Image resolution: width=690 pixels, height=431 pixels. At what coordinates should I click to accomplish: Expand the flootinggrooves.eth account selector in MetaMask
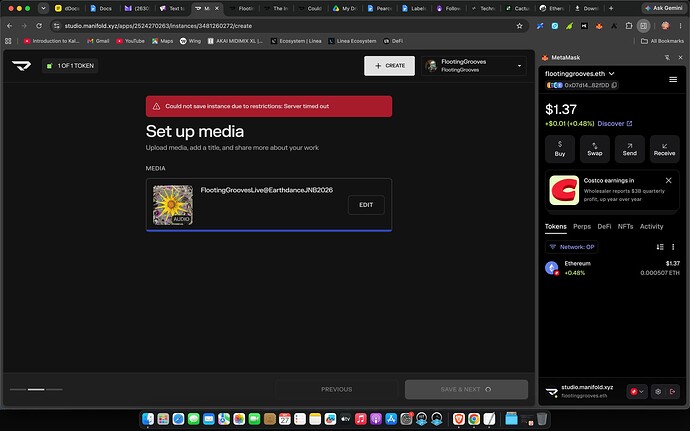pos(580,74)
